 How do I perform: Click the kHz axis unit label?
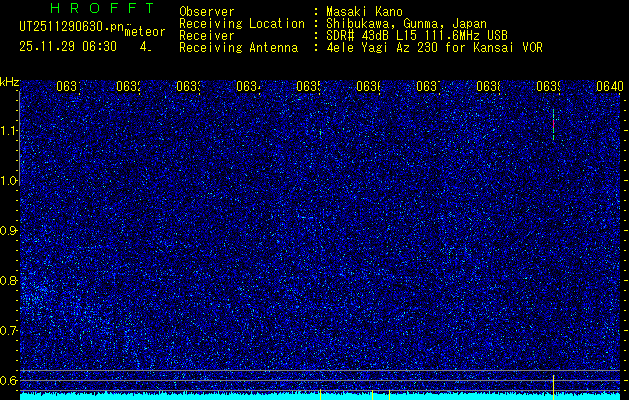tap(9, 83)
